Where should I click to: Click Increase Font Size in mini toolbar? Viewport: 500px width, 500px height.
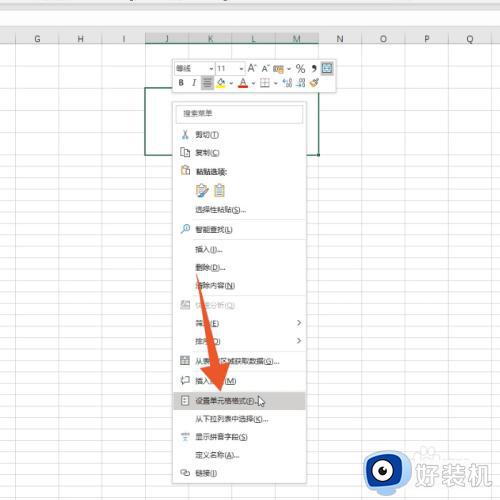pyautogui.click(x=252, y=69)
